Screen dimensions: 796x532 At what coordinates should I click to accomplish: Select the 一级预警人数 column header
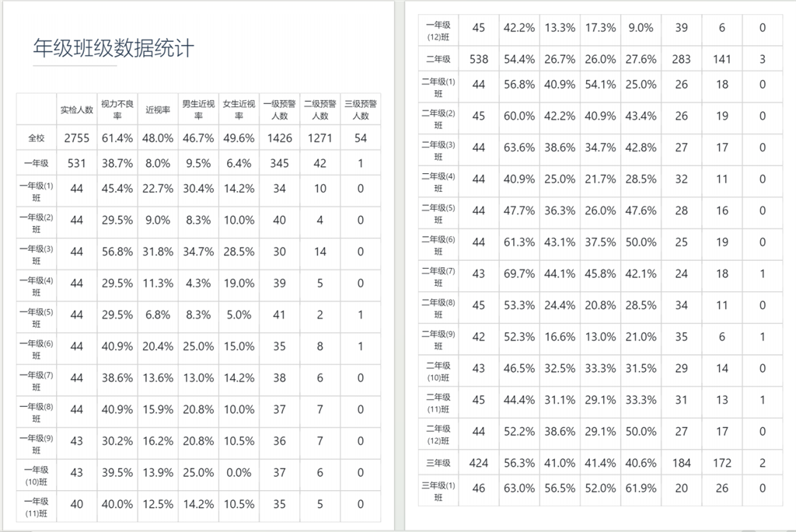[x=280, y=110]
